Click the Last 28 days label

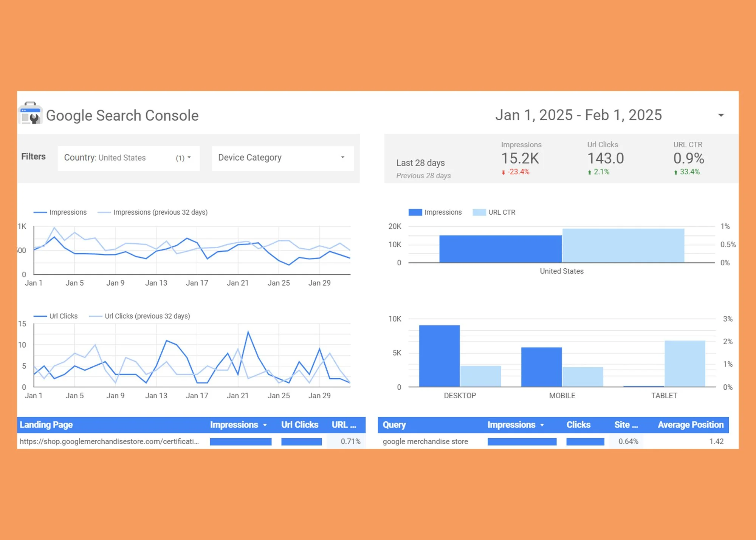pyautogui.click(x=420, y=163)
